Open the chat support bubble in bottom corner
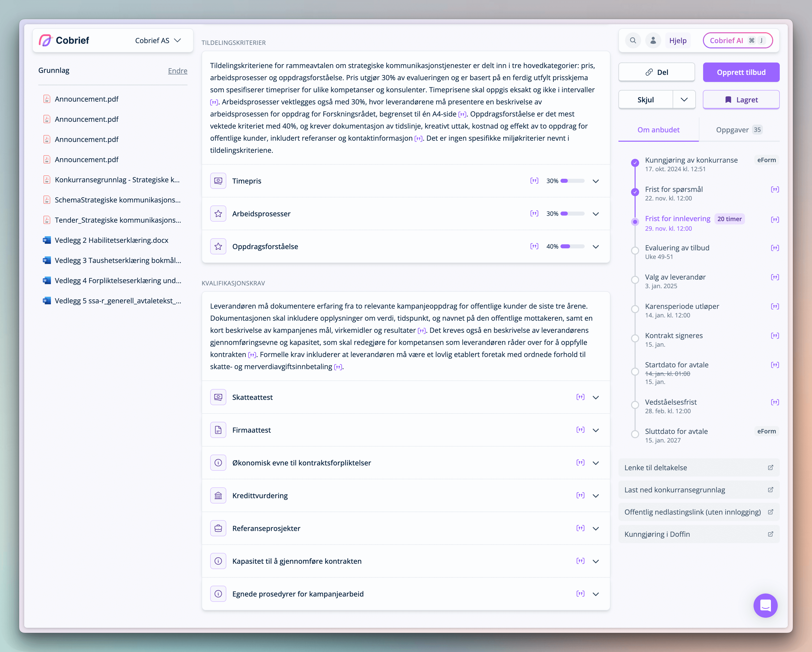This screenshot has width=812, height=652. (765, 606)
